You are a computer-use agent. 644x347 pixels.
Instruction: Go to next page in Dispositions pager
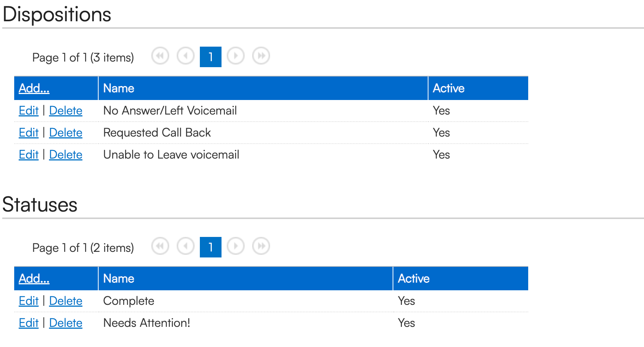[236, 56]
